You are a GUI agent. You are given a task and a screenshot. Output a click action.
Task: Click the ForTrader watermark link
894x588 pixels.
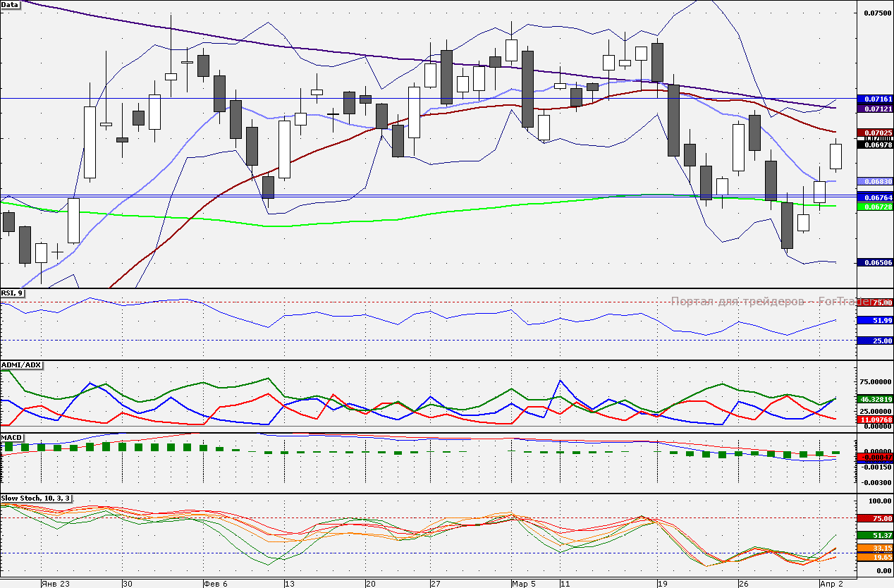[763, 302]
